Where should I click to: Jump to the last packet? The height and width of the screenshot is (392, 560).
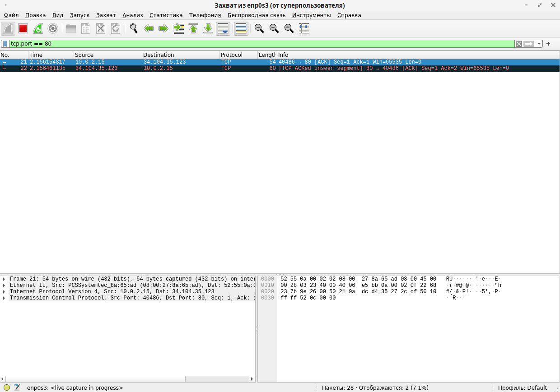(208, 28)
